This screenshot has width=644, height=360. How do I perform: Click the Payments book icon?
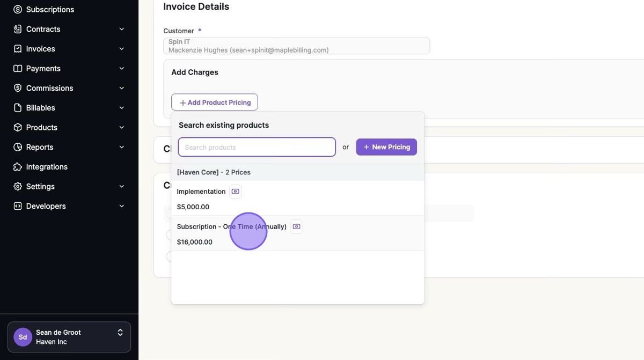(x=18, y=69)
